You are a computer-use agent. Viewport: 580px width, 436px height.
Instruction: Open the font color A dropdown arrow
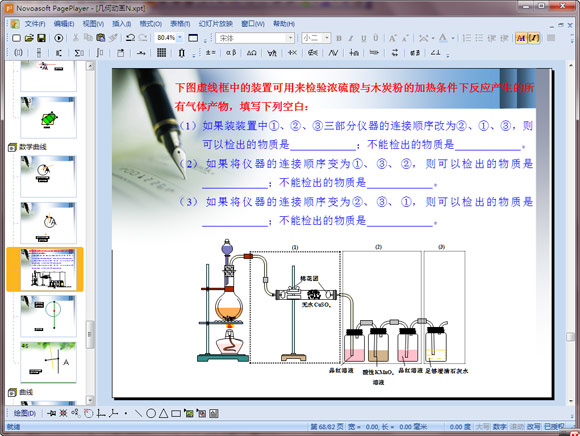point(452,38)
